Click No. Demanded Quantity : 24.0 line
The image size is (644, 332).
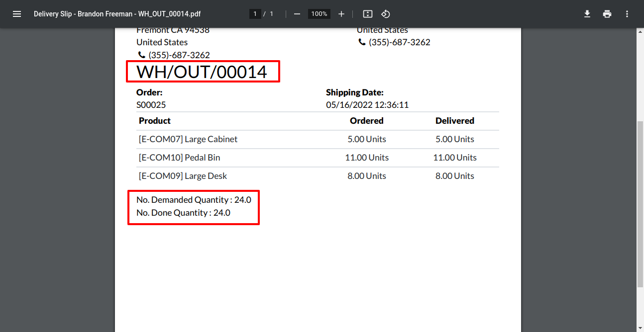point(194,200)
